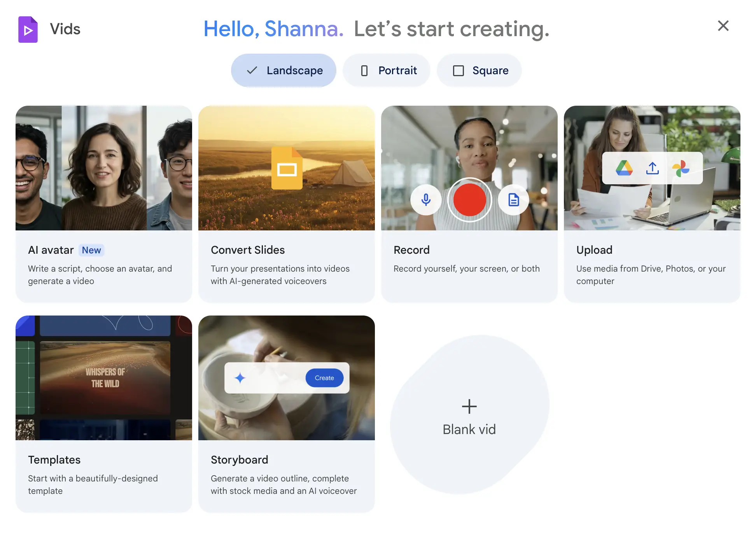
Task: Select the Landscape orientation option
Action: 283,70
